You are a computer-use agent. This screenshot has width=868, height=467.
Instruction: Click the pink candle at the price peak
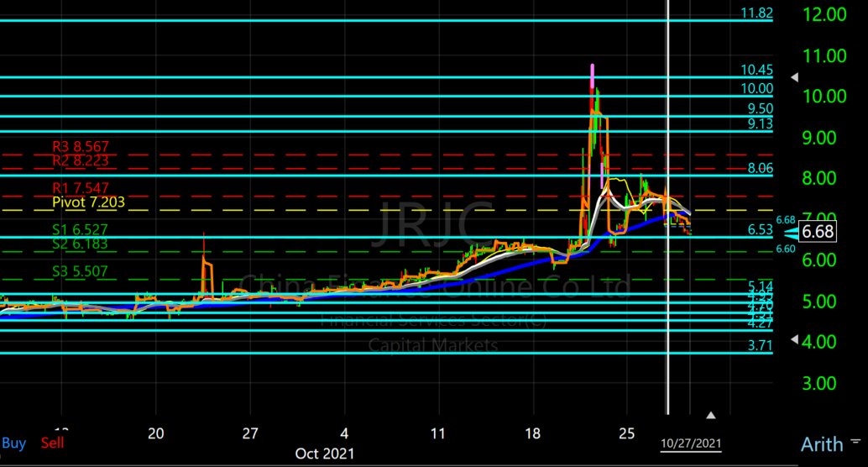tap(593, 76)
